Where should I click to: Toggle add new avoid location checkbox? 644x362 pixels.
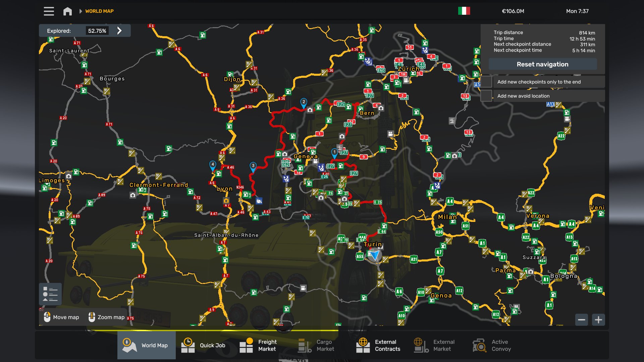point(486,96)
